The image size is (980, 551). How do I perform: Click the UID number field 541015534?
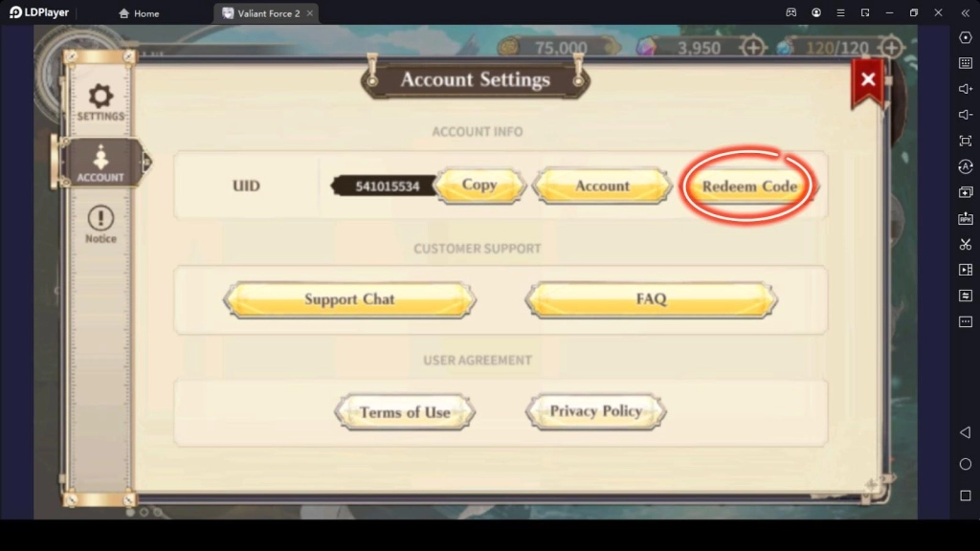pos(385,187)
